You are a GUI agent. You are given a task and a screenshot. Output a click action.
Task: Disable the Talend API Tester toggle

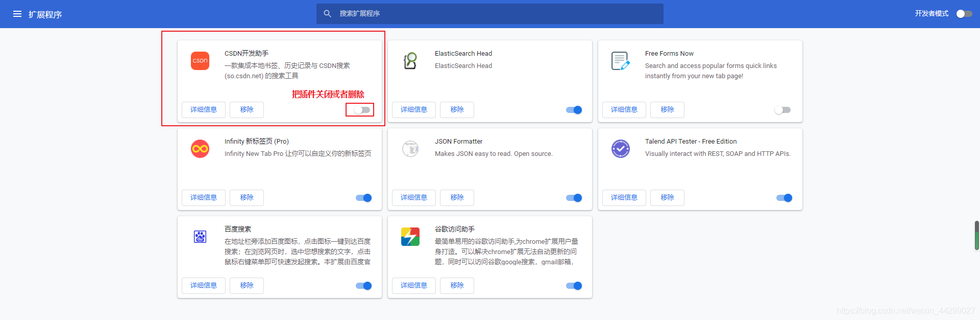(x=785, y=198)
